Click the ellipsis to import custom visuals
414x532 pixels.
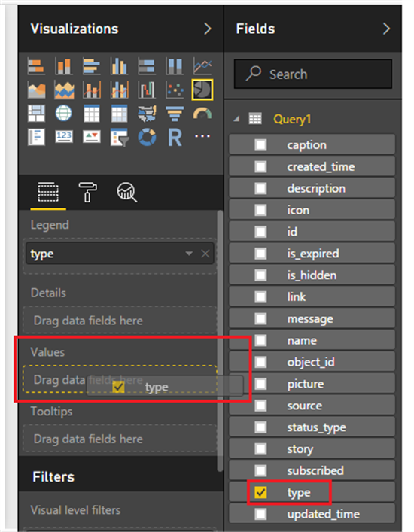[202, 136]
